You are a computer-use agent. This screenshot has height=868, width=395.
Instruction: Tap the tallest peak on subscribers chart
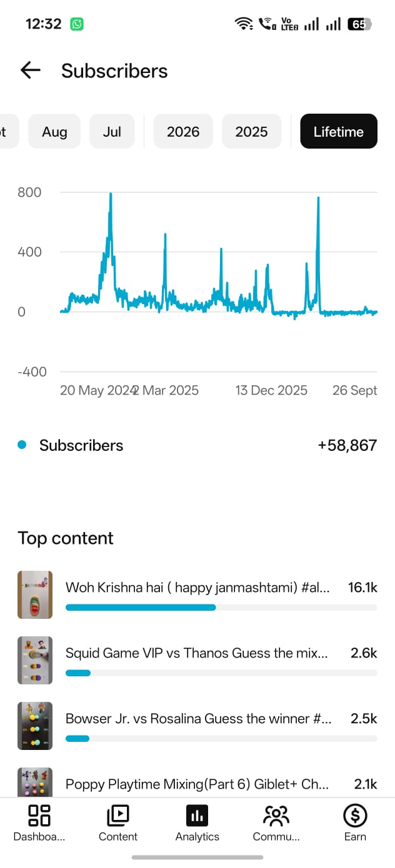[x=111, y=194]
